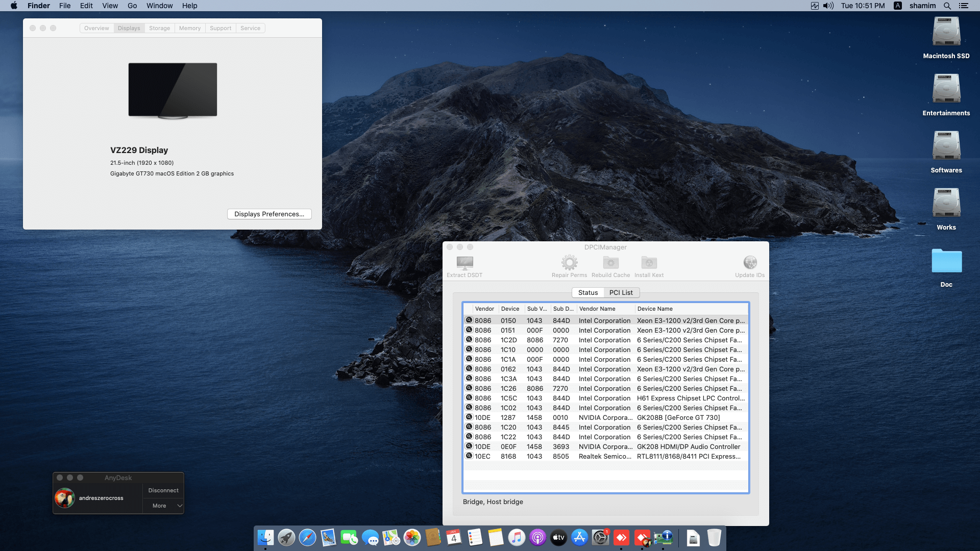Screen dimensions: 980x551
Task: Click the Update IDs globe icon
Action: tap(750, 262)
